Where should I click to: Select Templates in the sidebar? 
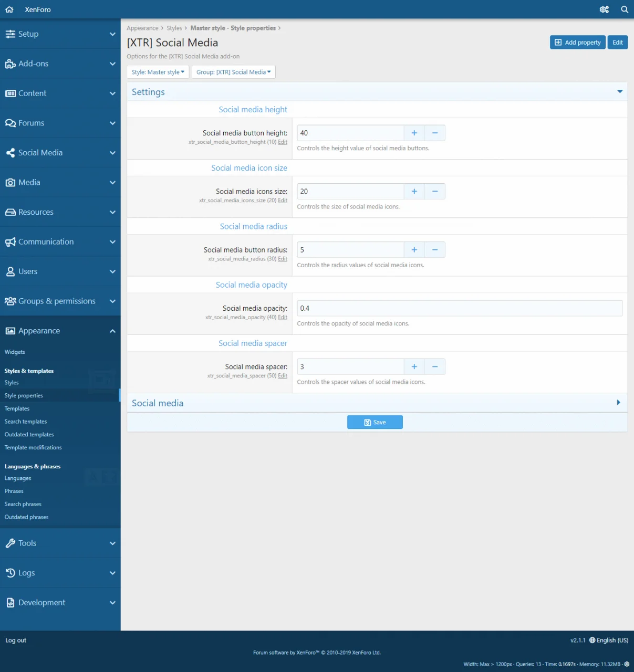coord(17,408)
